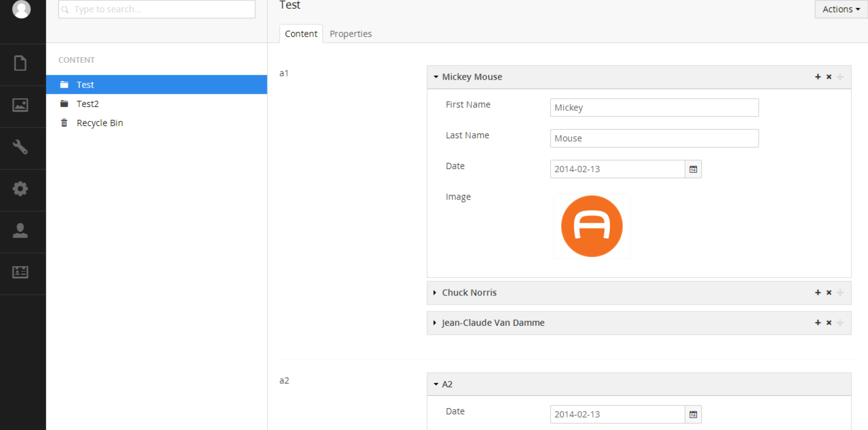Viewport: 868px width, 430px height.
Task: Select the Content tab
Action: click(x=301, y=34)
